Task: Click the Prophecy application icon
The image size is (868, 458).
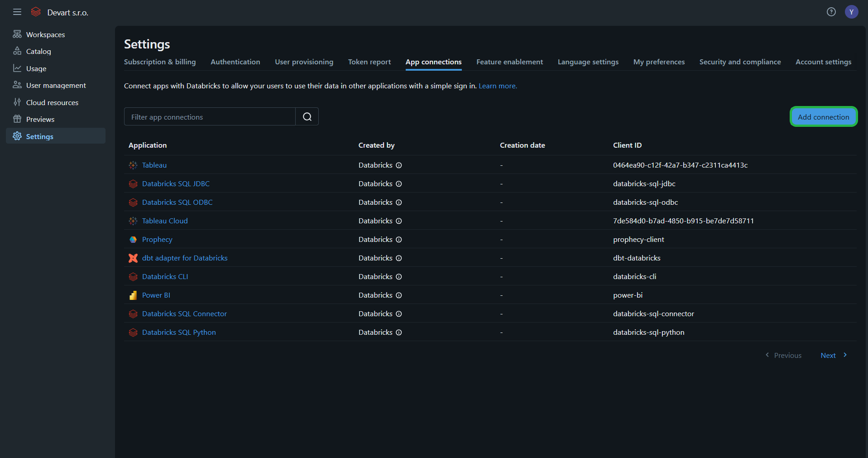Action: click(x=133, y=240)
